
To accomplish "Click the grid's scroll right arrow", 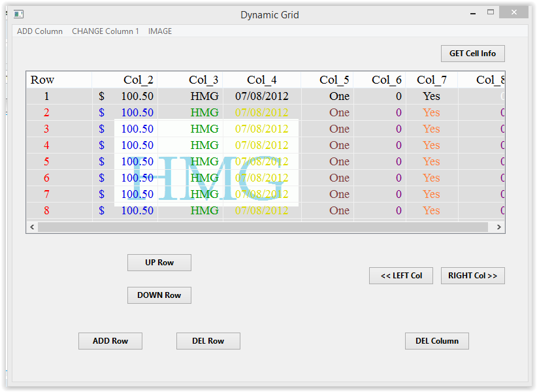I will [x=499, y=227].
